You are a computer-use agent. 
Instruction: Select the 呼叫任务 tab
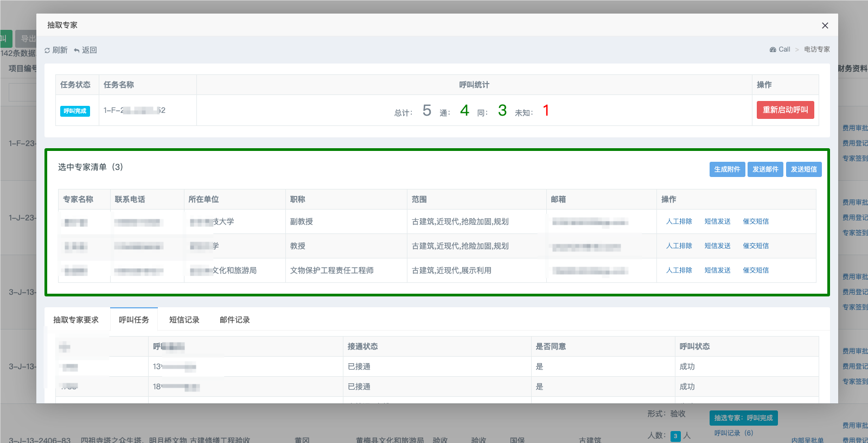134,320
